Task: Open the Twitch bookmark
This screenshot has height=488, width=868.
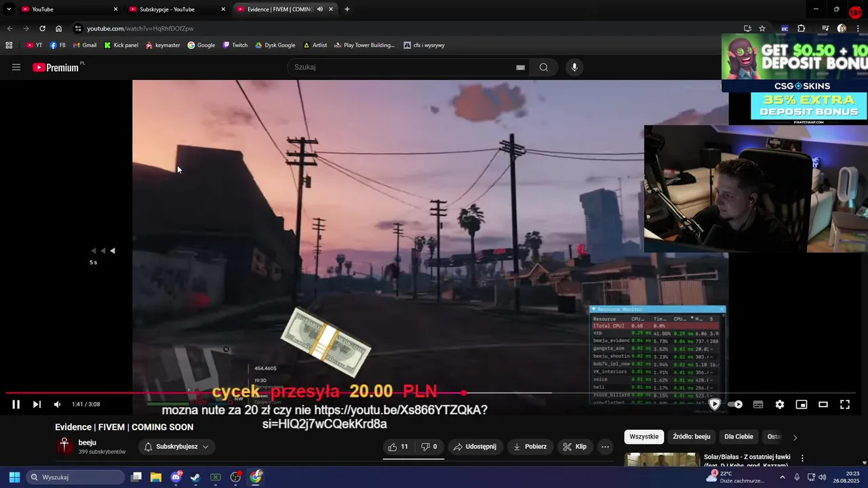Action: (x=235, y=45)
